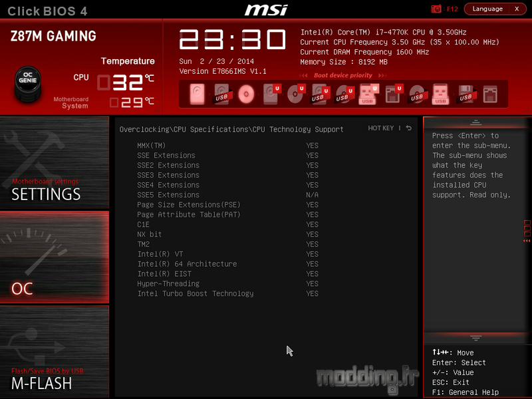The height and width of the screenshot is (399, 532).
Task: Open the Language selector
Action: pyautogui.click(x=487, y=9)
